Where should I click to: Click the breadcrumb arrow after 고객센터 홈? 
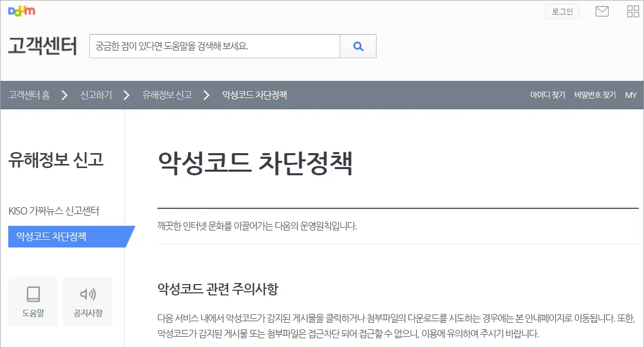64,95
